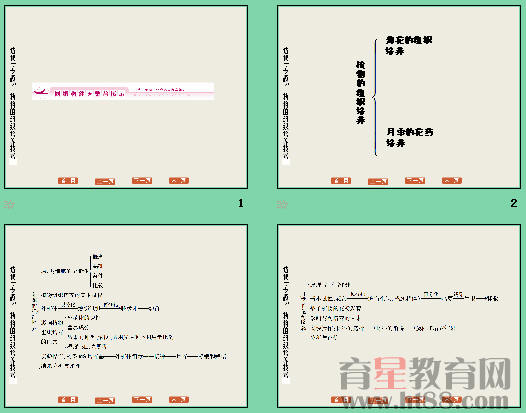
Task: Select slide 2 thumbnail with brace diagram
Action: (399, 97)
